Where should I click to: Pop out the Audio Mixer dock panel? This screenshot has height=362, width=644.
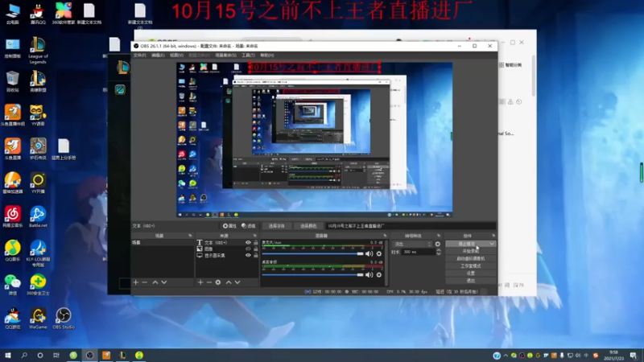[x=385, y=236]
